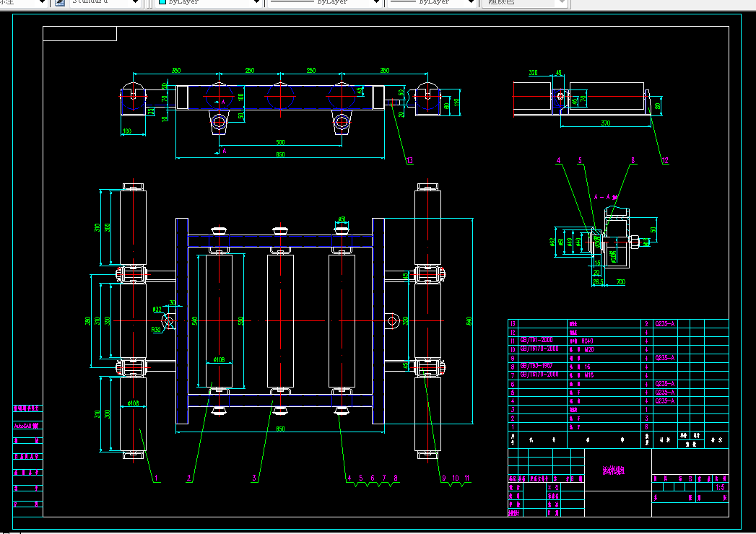756x534 pixels.
Task: Select the 110 dimension in top view
Action: pos(456,102)
